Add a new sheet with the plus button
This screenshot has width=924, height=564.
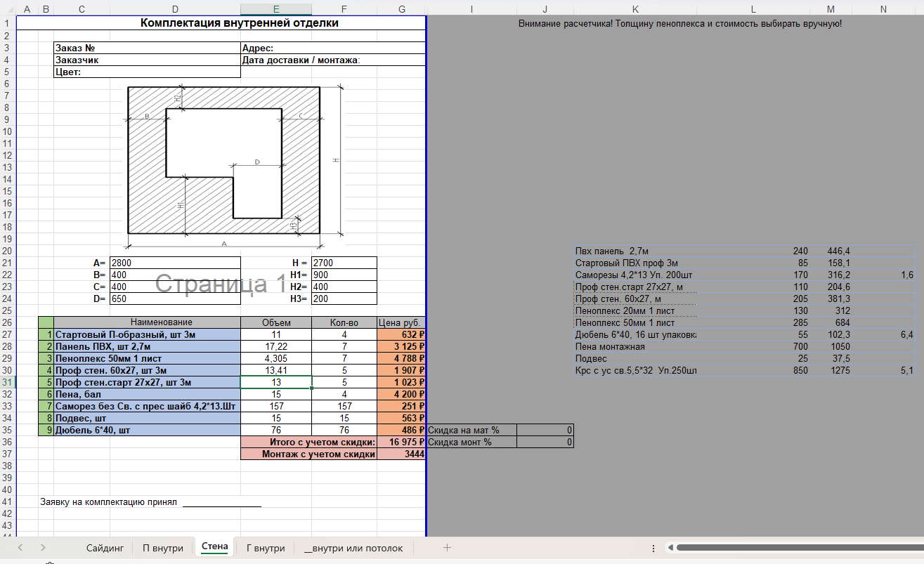pos(447,547)
